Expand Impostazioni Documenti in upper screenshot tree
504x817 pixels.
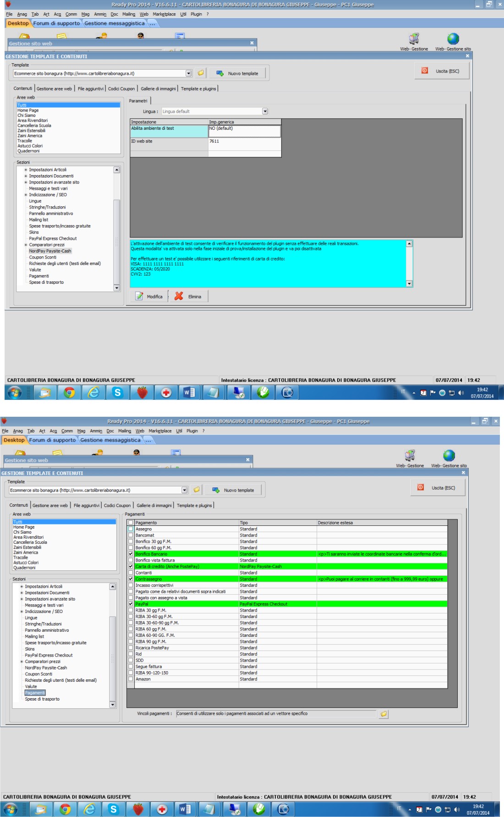(x=26, y=176)
